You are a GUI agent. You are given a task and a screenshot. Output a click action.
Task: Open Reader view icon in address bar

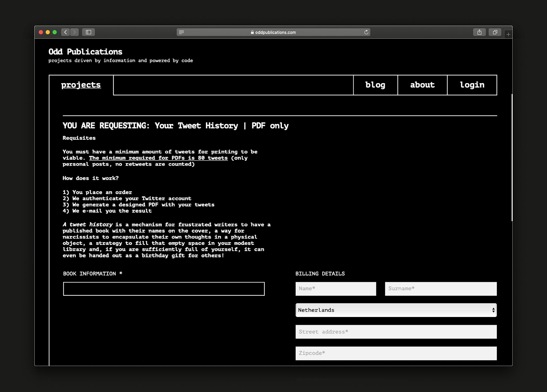pyautogui.click(x=181, y=32)
